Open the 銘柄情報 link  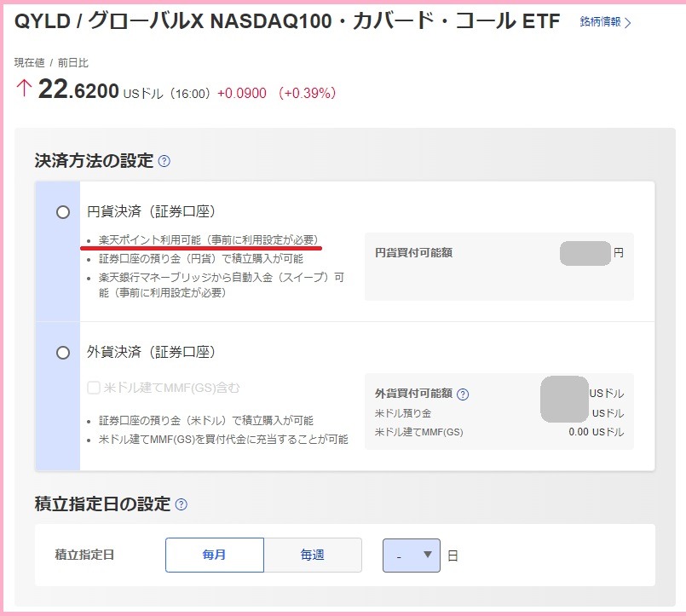(x=605, y=22)
